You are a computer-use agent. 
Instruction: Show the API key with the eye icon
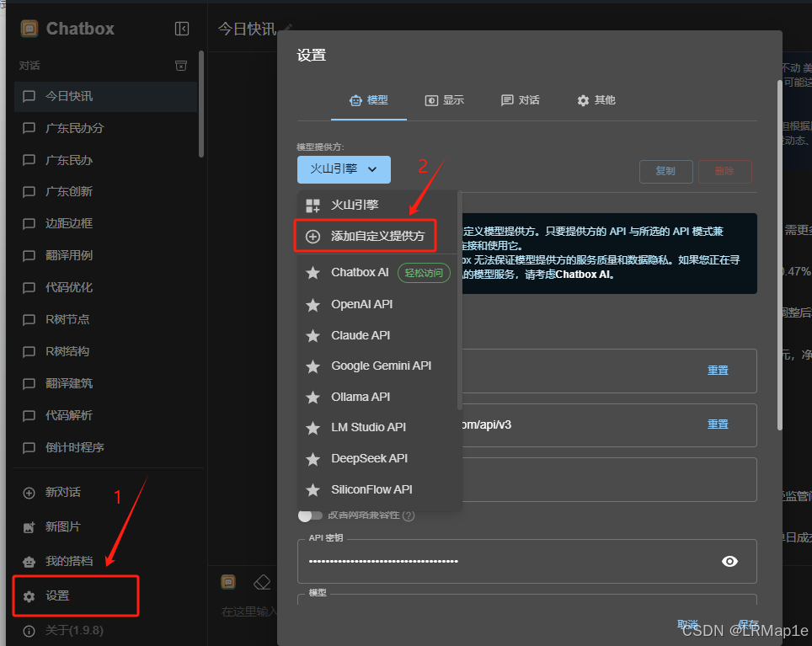pyautogui.click(x=729, y=561)
